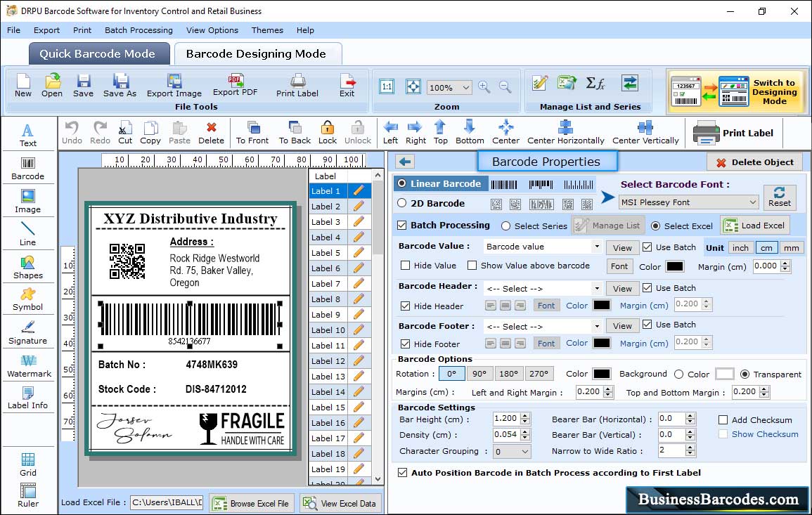Export label using Export Image
The image size is (812, 515).
(x=174, y=86)
